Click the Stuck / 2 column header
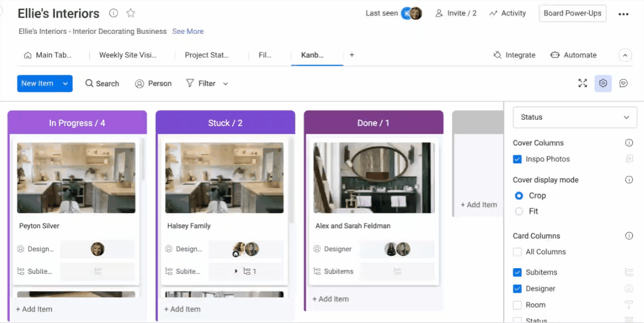 225,123
